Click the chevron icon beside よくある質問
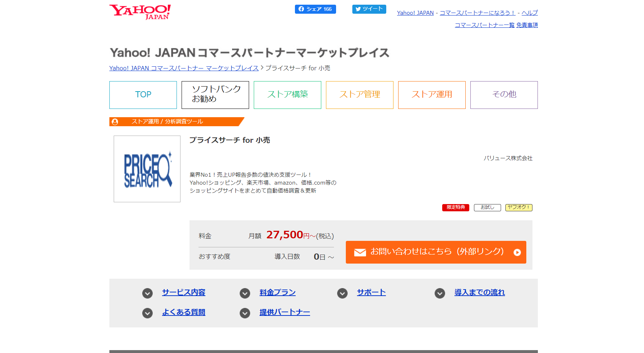644x353 pixels. [x=147, y=313]
